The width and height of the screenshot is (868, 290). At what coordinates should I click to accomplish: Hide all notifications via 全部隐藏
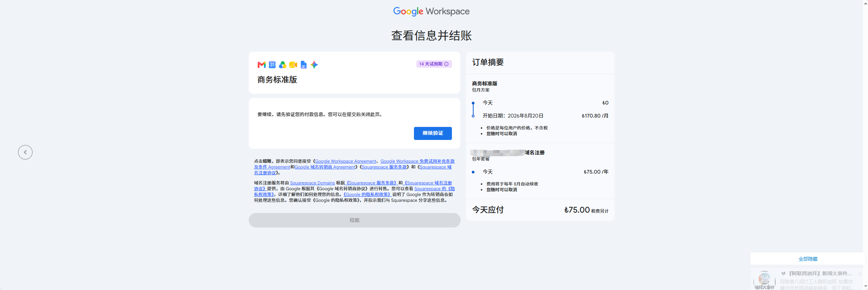point(808,259)
